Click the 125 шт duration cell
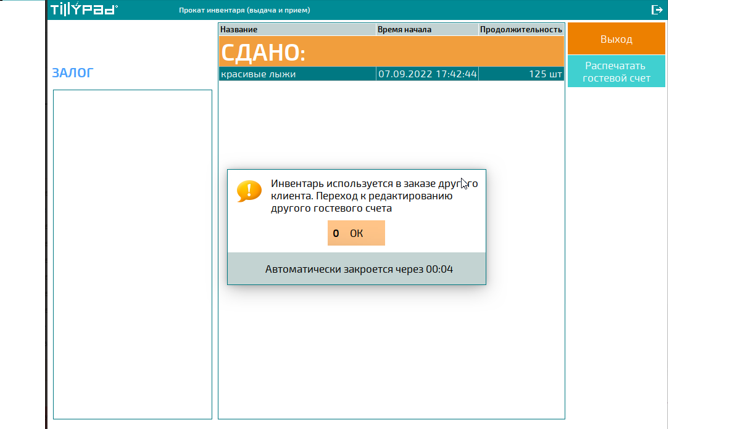 tap(521, 74)
